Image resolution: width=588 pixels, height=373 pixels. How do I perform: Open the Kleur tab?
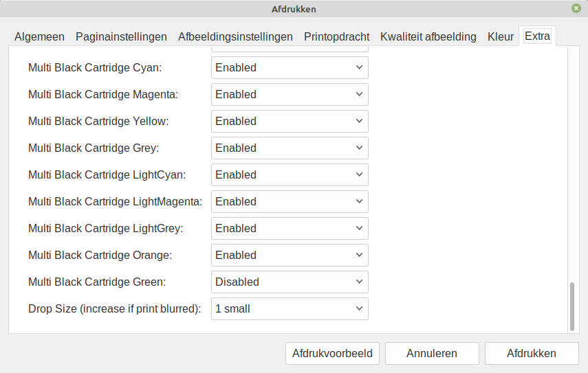pyautogui.click(x=501, y=36)
